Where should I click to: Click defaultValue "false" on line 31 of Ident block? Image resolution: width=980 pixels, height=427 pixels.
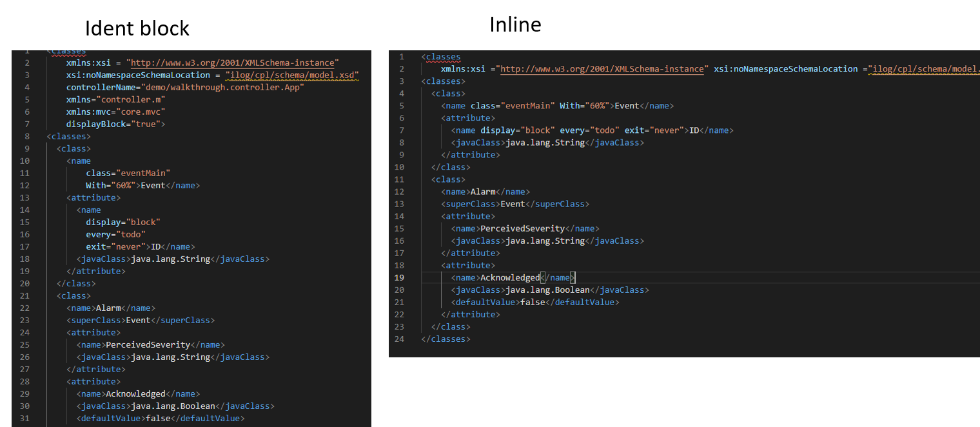click(158, 418)
